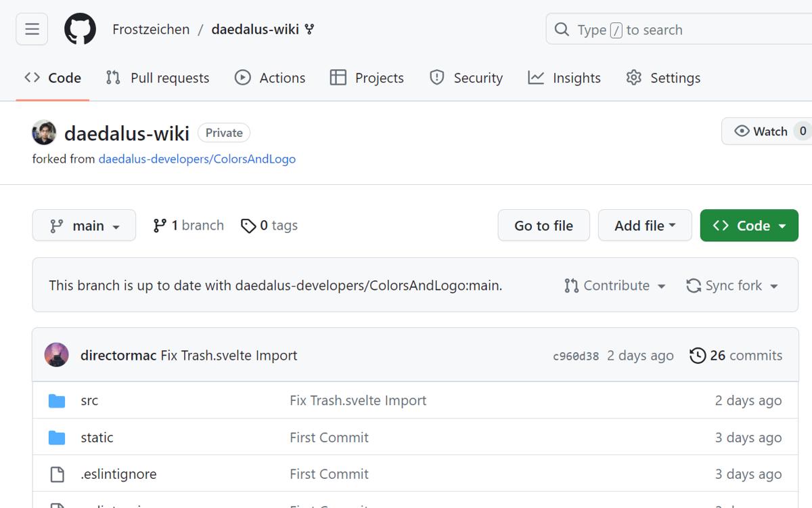Click the repository owner avatar
812x508 pixels.
point(44,133)
